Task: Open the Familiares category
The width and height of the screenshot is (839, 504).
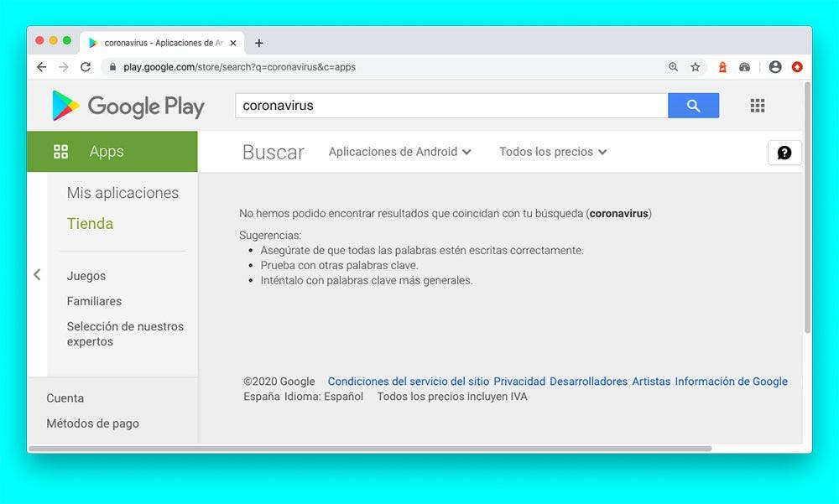Action: [94, 301]
